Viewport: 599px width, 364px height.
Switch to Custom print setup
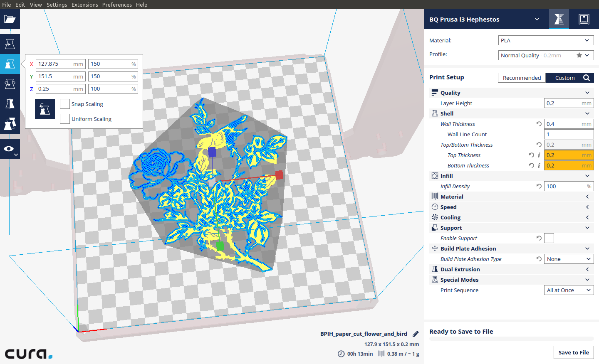564,78
